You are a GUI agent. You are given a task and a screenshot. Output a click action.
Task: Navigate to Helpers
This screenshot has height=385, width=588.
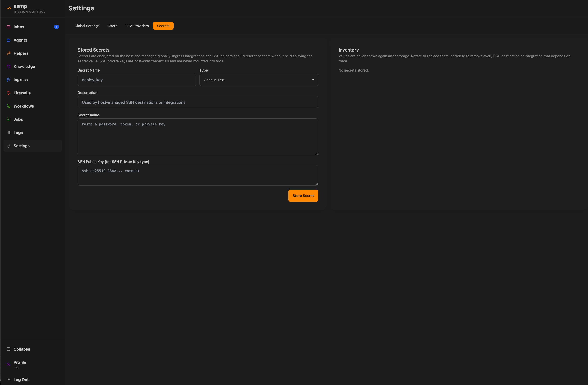coord(33,53)
